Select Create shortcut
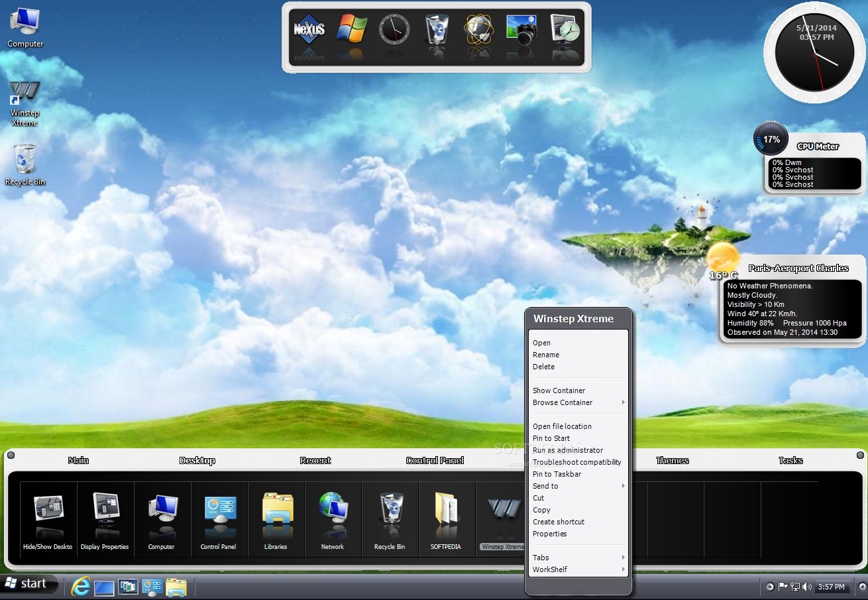This screenshot has height=600, width=868. click(x=578, y=522)
